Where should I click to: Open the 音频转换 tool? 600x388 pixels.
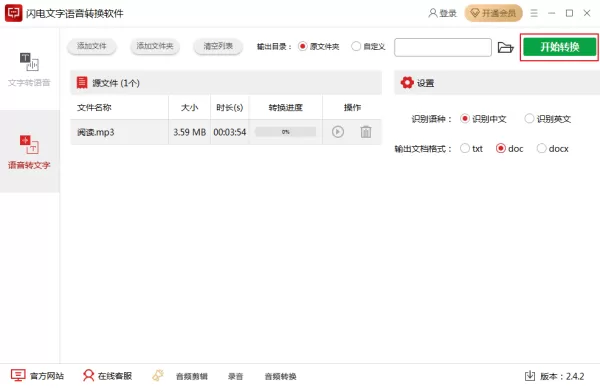[280, 377]
